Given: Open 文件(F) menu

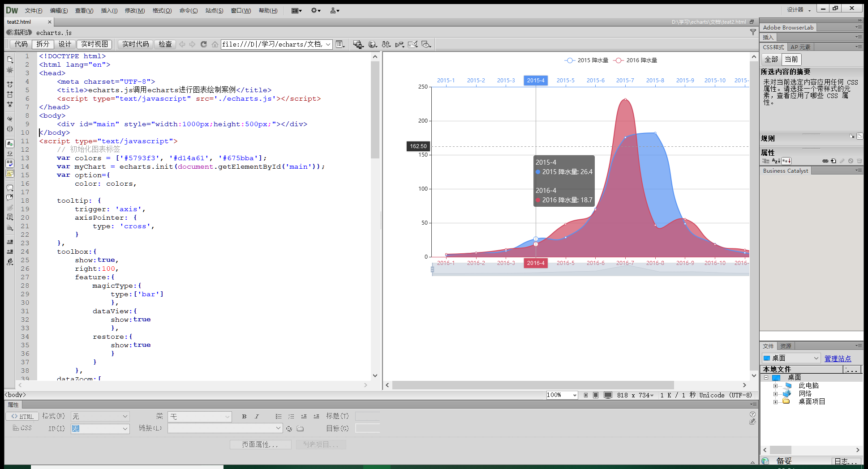Looking at the screenshot, I should [x=34, y=10].
